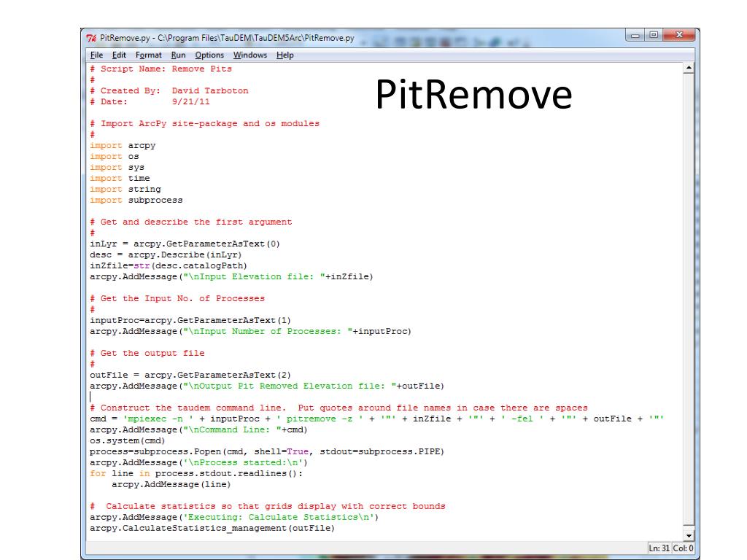
Task: Open the Run menu
Action: (178, 55)
